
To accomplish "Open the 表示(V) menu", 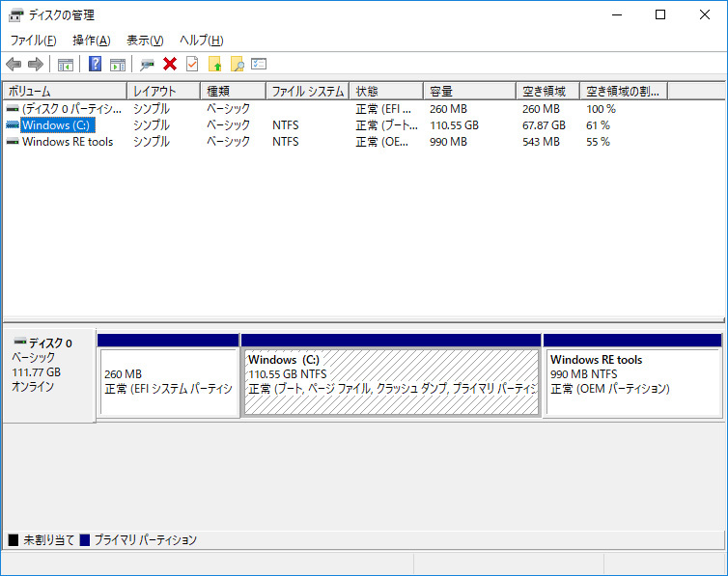I will coord(145,41).
